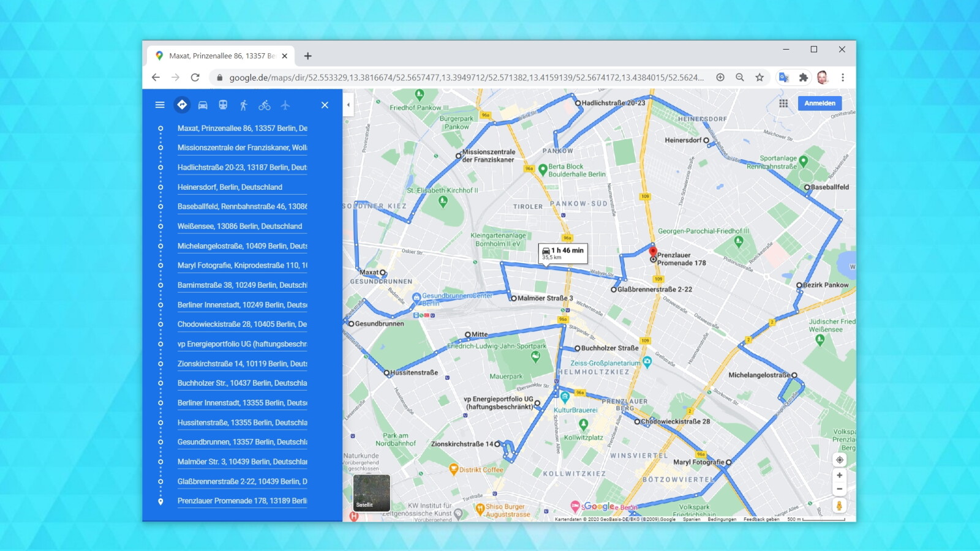Open the Google Maps hamburger menu
The height and width of the screenshot is (551, 980).
tap(160, 105)
